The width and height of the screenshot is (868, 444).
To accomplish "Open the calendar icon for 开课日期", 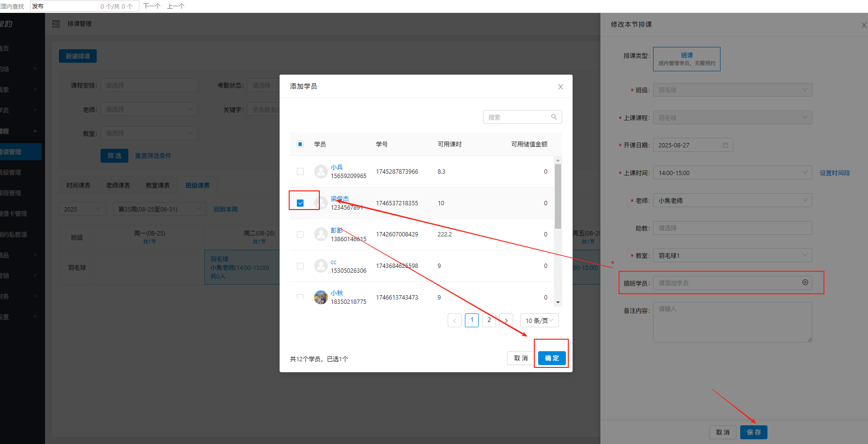I will [725, 145].
